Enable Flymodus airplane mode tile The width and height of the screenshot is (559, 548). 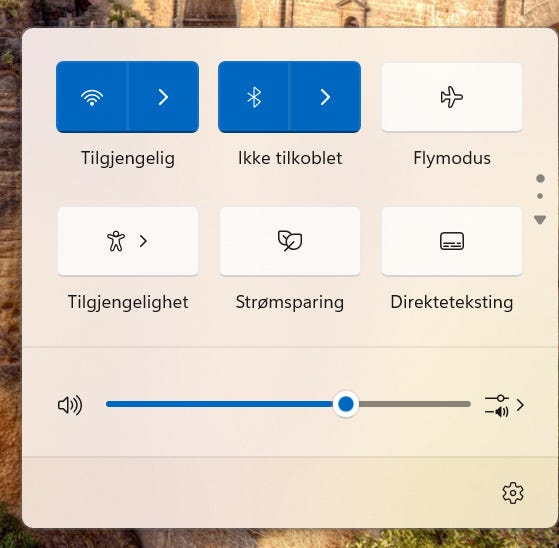coord(452,97)
